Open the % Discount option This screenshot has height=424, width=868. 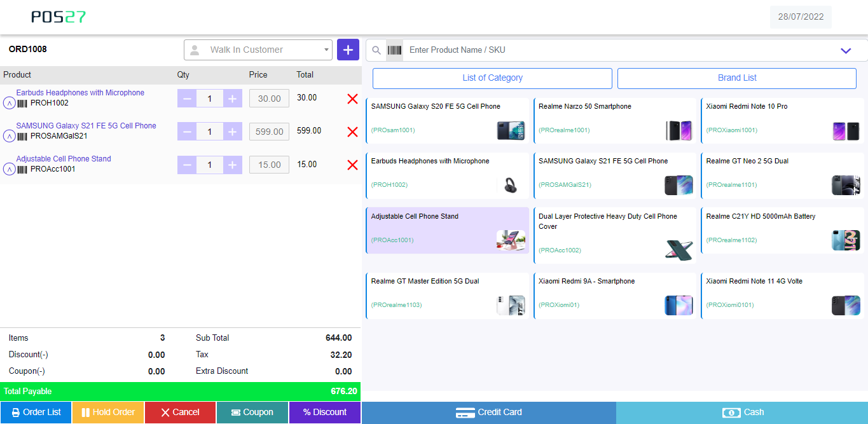[325, 413]
